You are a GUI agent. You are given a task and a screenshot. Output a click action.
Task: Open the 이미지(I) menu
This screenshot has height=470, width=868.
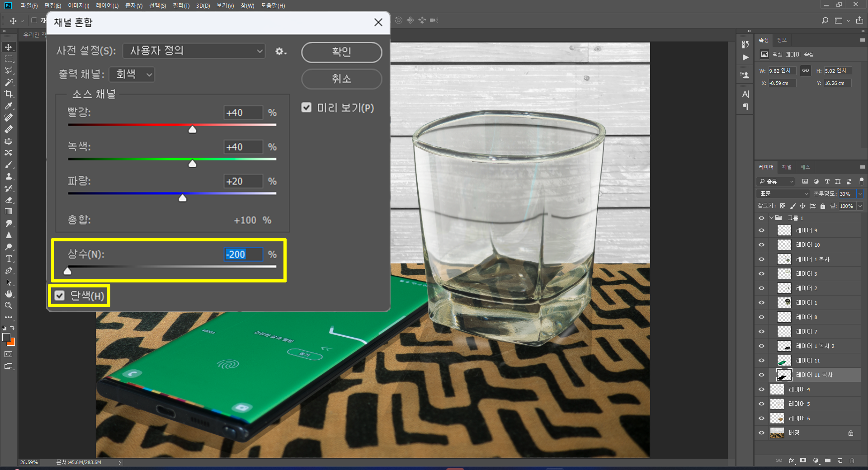(78, 5)
